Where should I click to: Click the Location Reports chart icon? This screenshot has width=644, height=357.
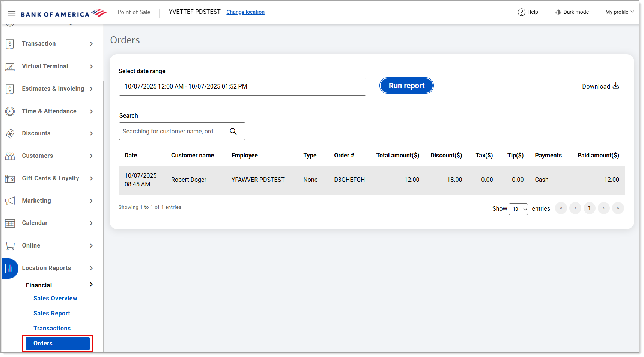point(10,268)
